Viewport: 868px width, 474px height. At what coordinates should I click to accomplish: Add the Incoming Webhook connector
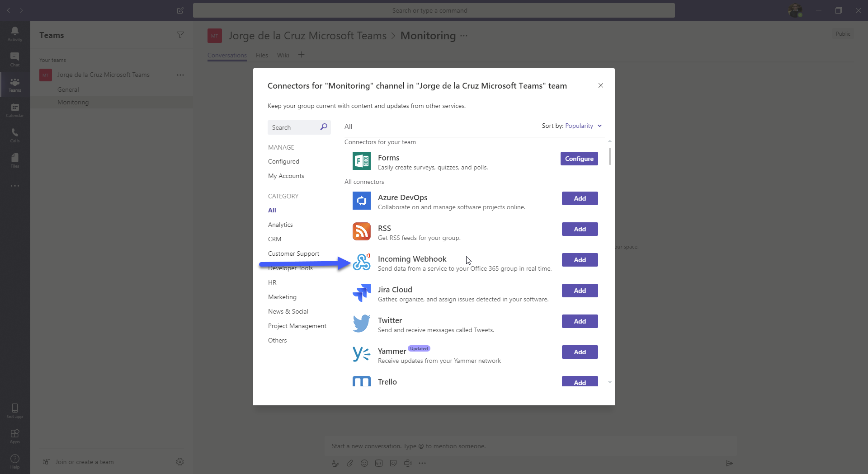click(580, 260)
